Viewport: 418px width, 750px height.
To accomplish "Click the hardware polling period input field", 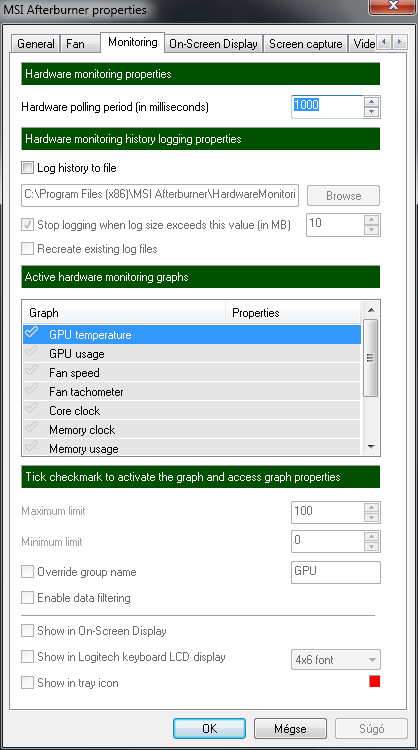I will coord(328,106).
